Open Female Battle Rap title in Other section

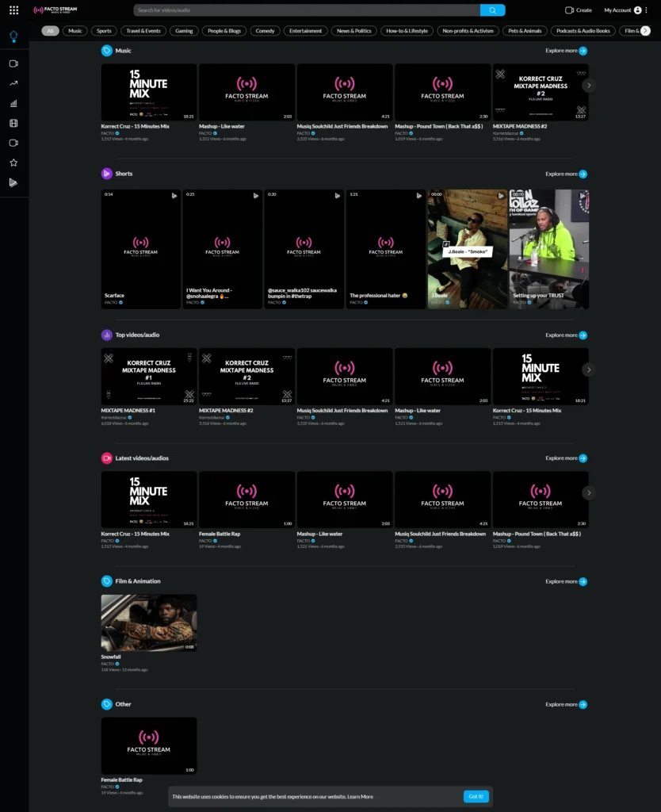[121, 780]
